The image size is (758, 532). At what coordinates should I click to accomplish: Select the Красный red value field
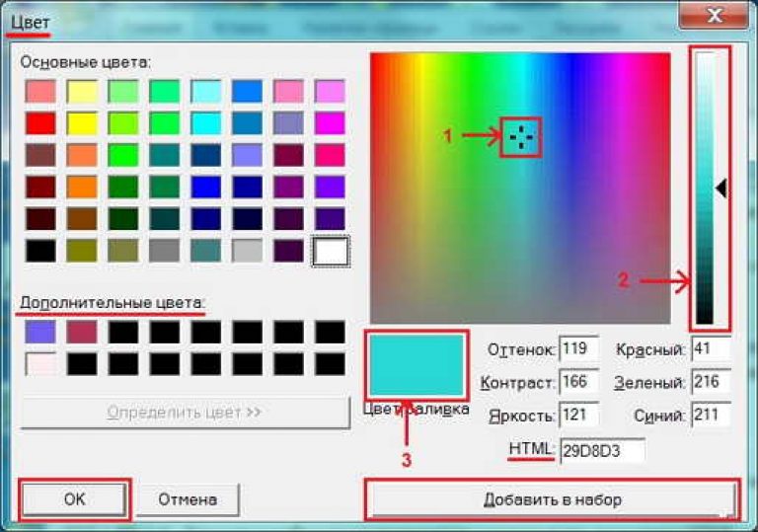tap(711, 349)
